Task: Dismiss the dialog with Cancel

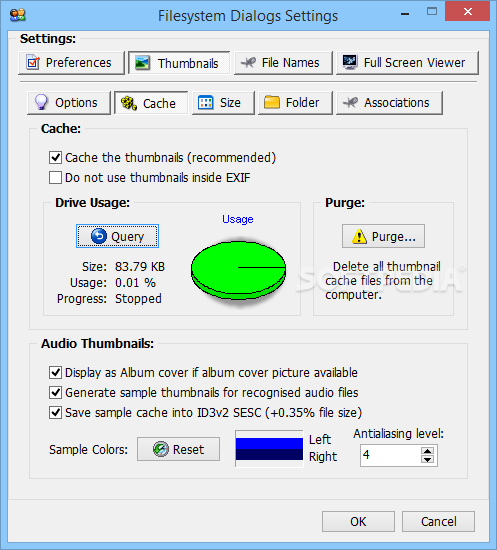Action: click(x=438, y=522)
